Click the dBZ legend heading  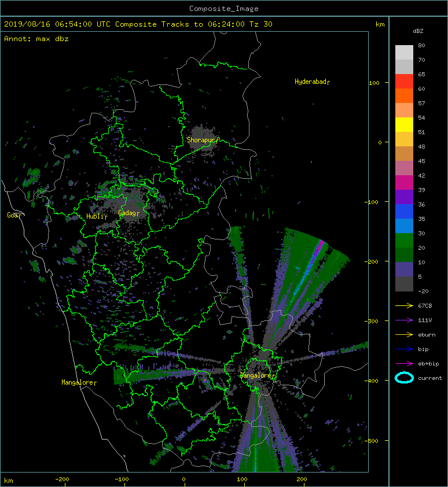tap(418, 31)
